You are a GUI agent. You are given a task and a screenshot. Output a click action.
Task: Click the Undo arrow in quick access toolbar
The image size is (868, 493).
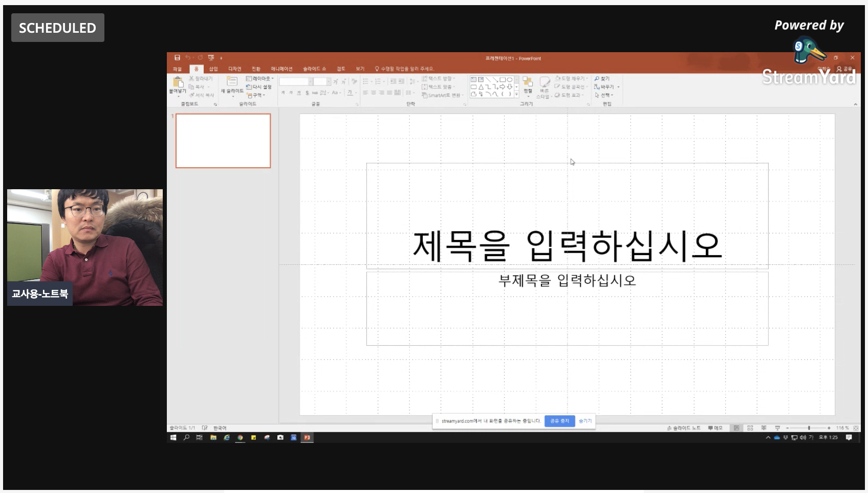click(x=188, y=58)
